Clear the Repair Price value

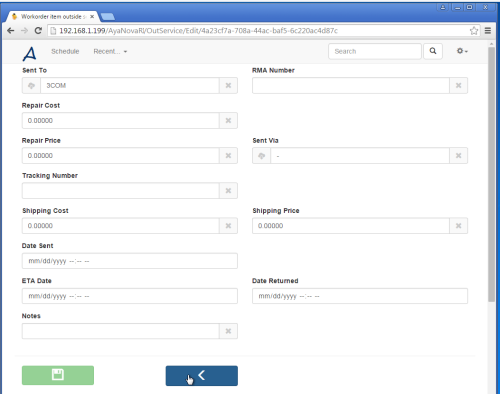coord(228,156)
